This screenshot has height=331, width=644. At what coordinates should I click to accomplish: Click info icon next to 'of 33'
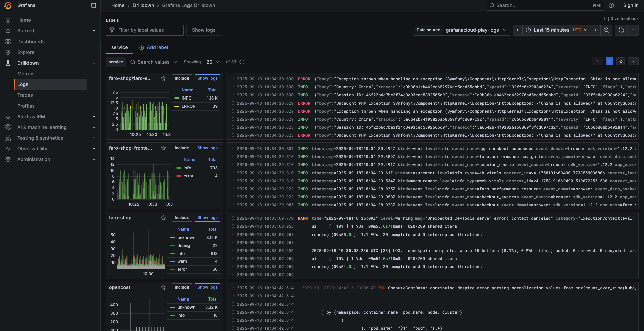242,62
